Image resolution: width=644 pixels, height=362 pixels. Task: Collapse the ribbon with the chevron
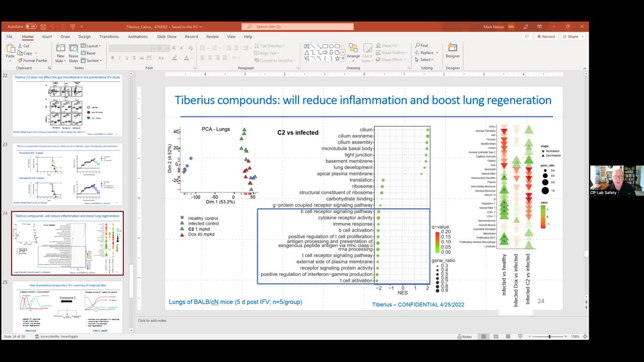coord(585,68)
